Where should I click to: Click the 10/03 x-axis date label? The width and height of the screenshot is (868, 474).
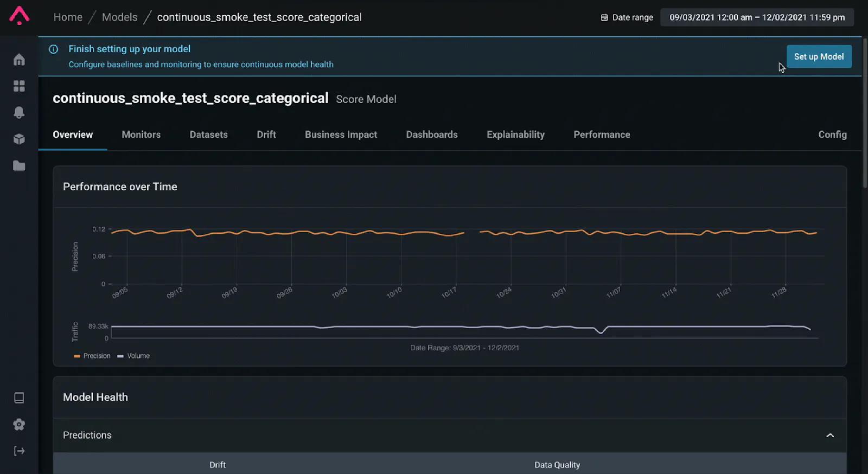340,293
